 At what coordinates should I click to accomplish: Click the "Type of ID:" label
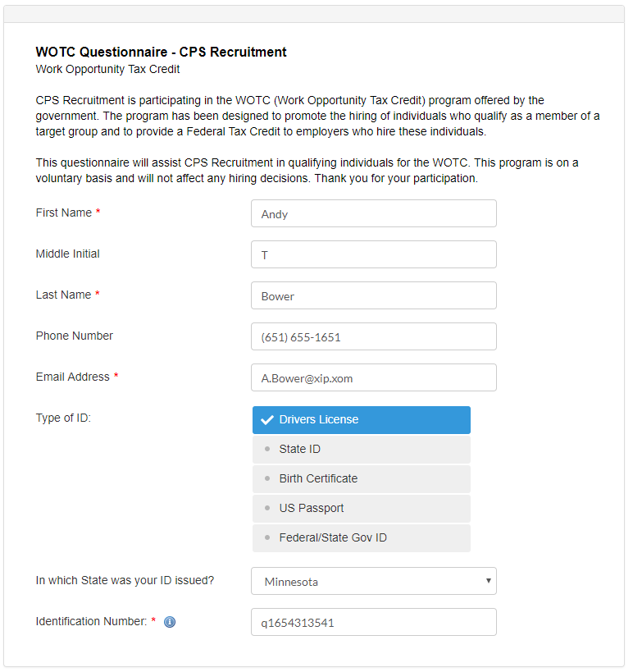pyautogui.click(x=63, y=418)
